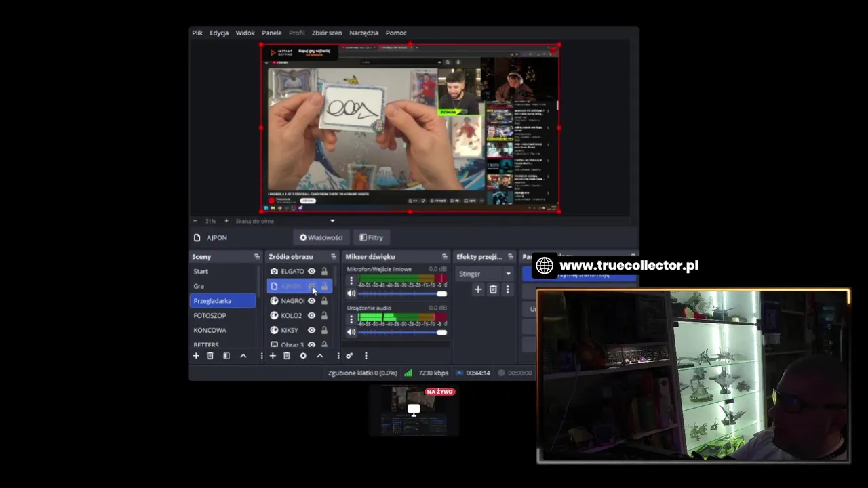Mute Urządzenie audio speaker icon
Screen dimensions: 868x488
[x=351, y=332]
